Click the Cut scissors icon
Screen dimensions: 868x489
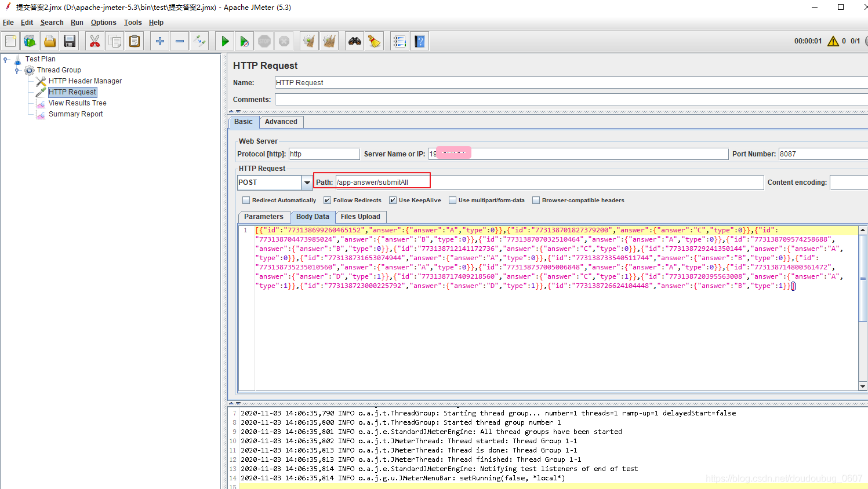coord(95,41)
